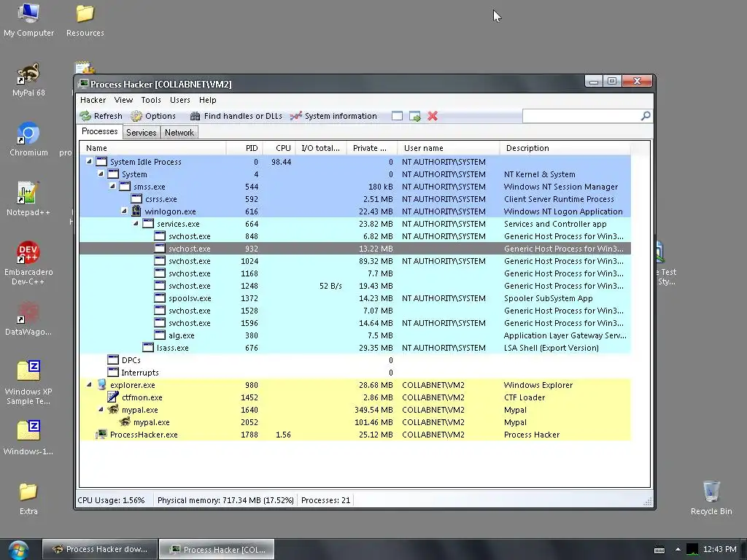This screenshot has width=747, height=560.
Task: Sort by the Private bytes column header
Action: point(372,148)
